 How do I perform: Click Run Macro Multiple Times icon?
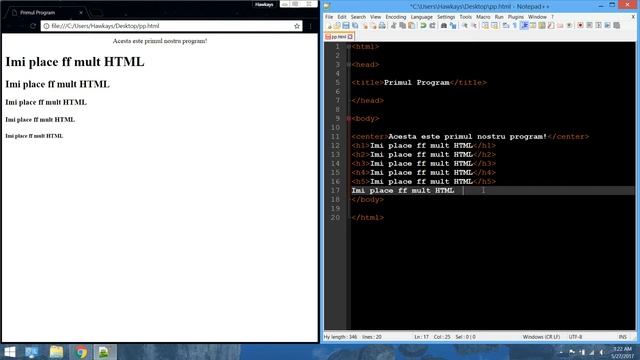(x=607, y=26)
